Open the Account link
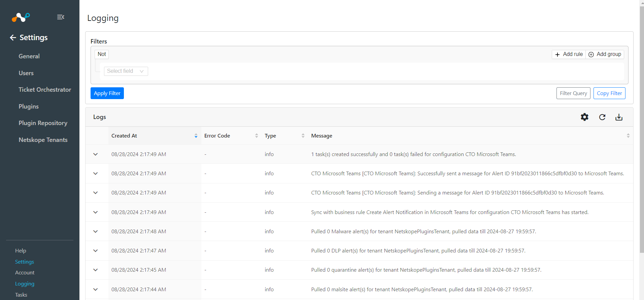 [25, 273]
